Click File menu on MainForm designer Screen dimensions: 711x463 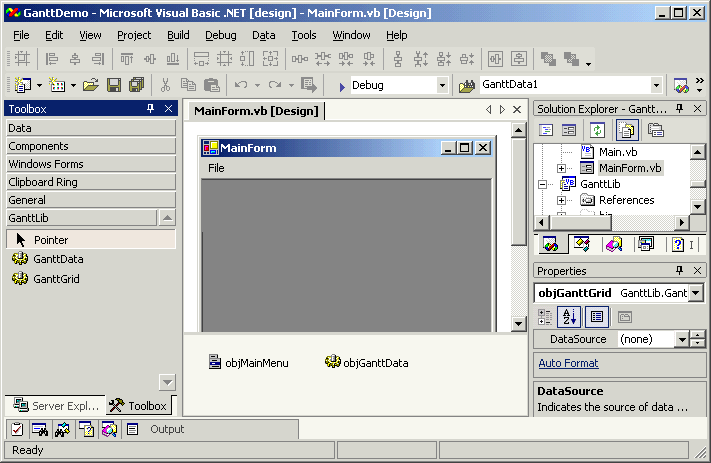pos(216,168)
